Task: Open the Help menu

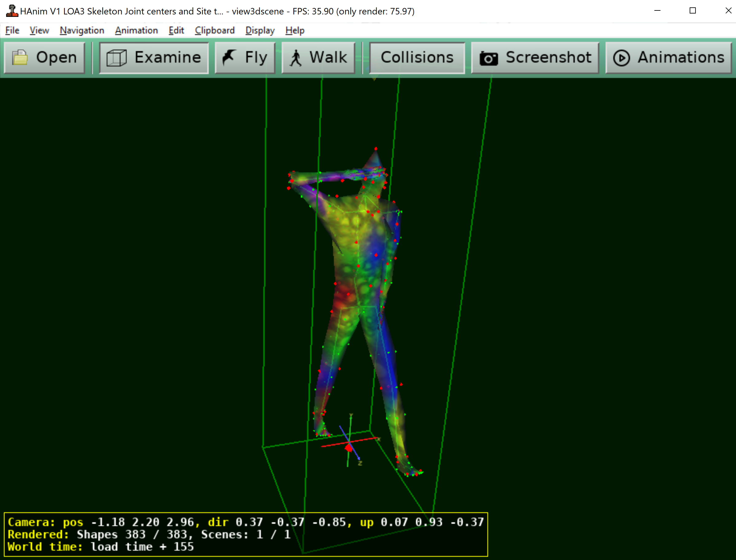Action: [295, 30]
